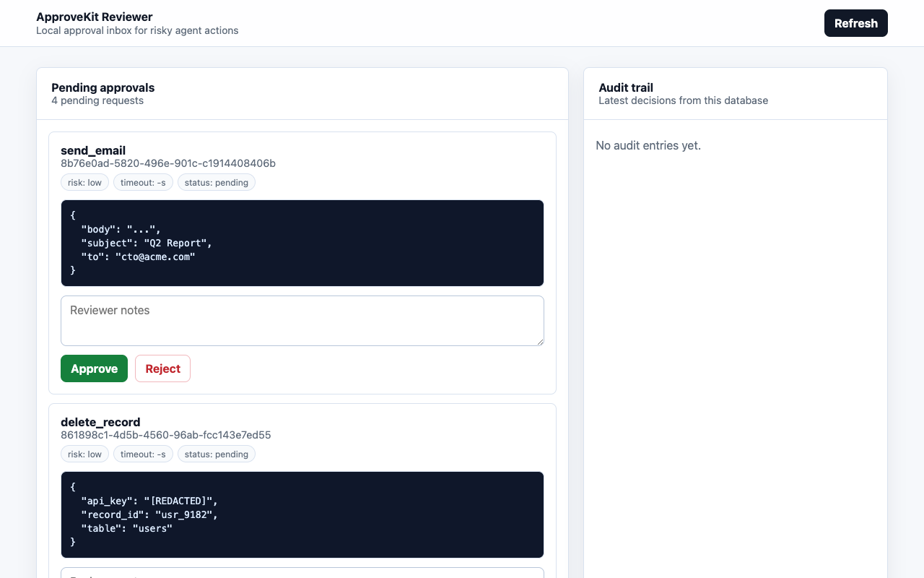Image resolution: width=924 pixels, height=578 pixels.
Task: Approve the send_email request
Action: [94, 368]
